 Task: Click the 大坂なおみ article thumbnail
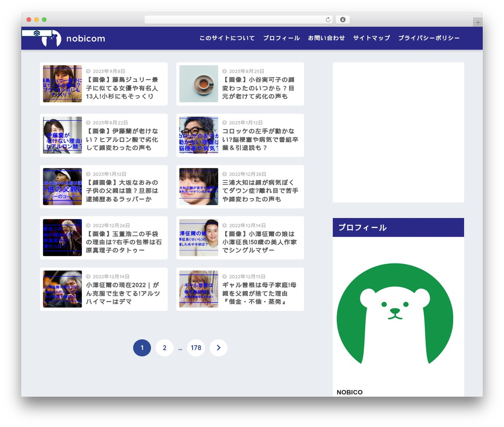pyautogui.click(x=62, y=187)
